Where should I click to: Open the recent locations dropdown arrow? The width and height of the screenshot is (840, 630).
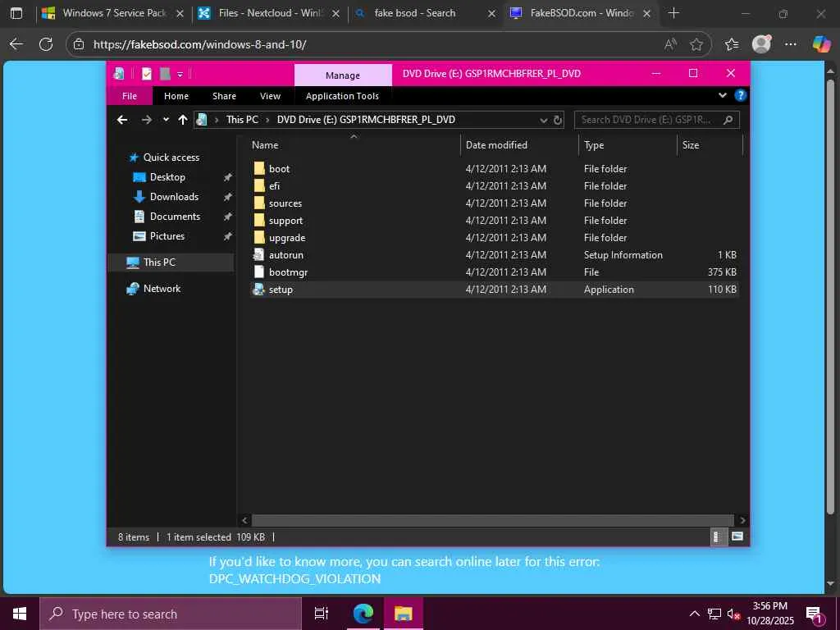pyautogui.click(x=166, y=120)
